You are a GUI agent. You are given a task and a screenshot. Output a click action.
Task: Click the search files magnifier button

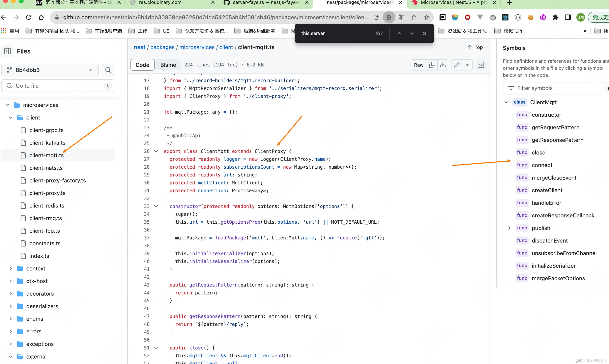[108, 70]
